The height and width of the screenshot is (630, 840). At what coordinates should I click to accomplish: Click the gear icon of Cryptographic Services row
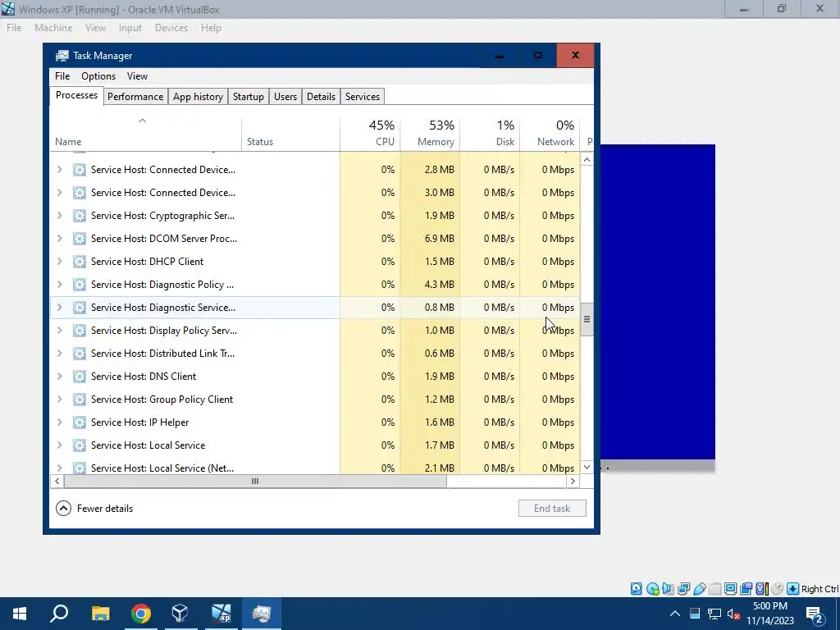tap(80, 216)
